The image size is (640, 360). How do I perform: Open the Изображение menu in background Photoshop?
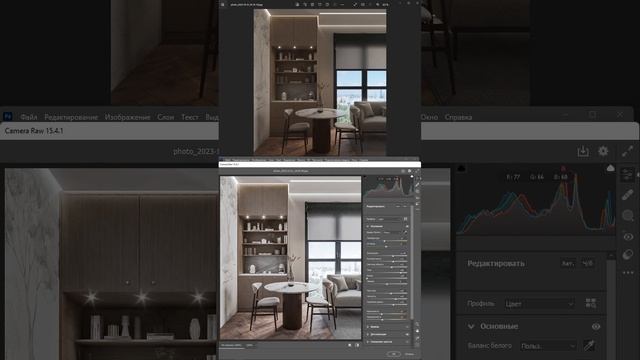[x=127, y=117]
